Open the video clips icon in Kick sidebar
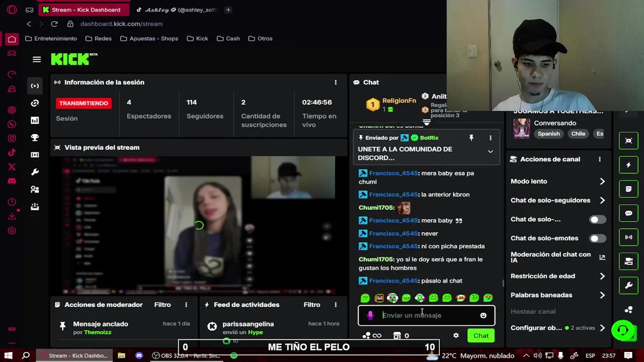The image size is (644, 362). pyautogui.click(x=35, y=155)
